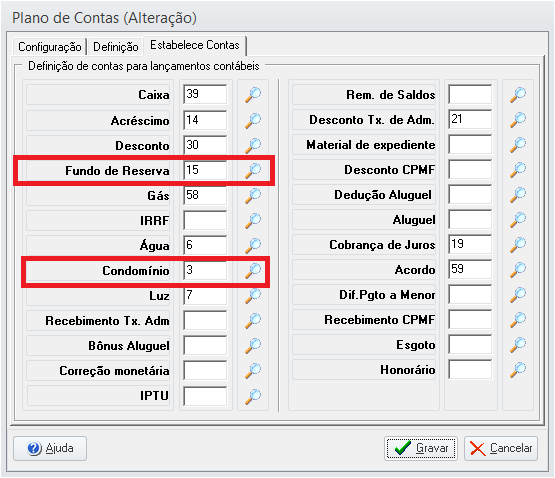The height and width of the screenshot is (478, 555).
Task: Open the lookup for Cobrança de Juros
Action: pyautogui.click(x=517, y=244)
